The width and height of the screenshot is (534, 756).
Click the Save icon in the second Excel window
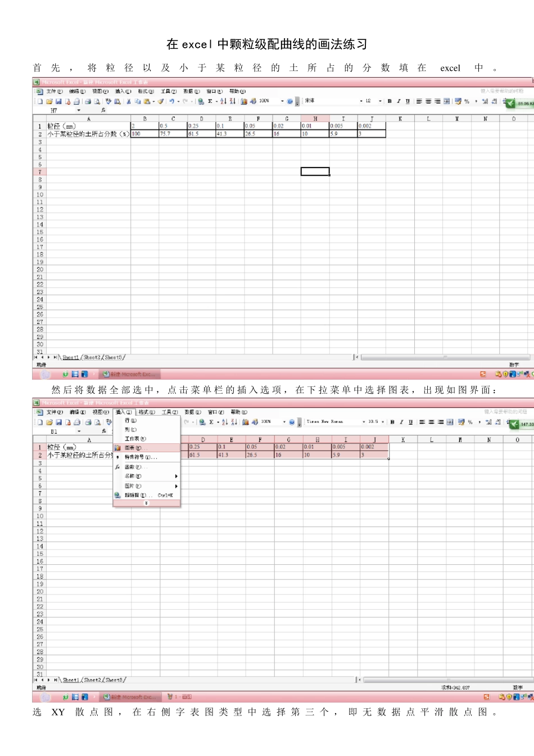click(58, 422)
